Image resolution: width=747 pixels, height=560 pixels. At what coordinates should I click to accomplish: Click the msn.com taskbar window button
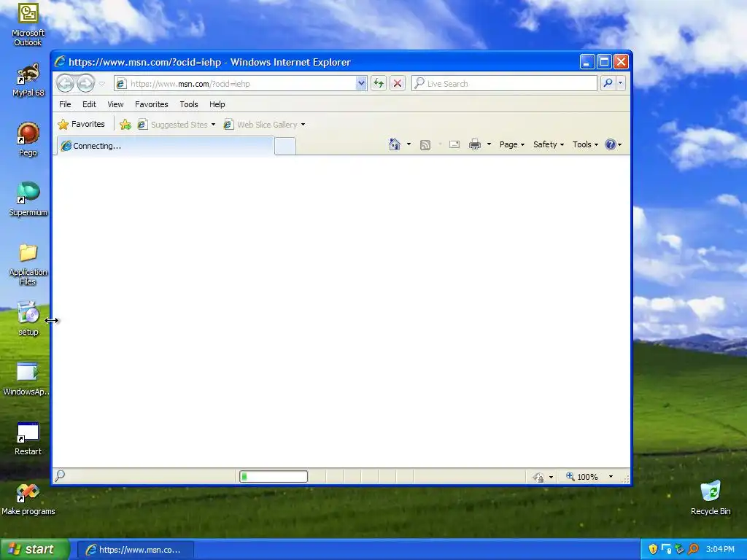click(x=135, y=550)
